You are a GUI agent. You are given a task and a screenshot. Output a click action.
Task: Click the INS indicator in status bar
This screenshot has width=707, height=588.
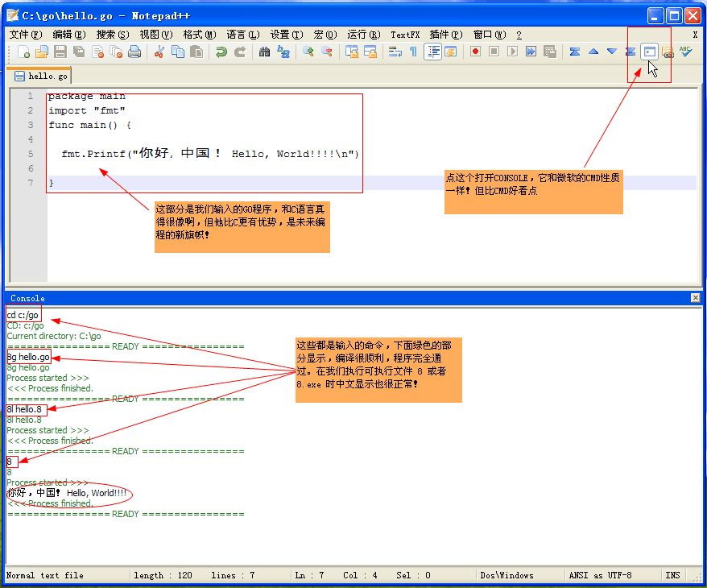[x=672, y=575]
